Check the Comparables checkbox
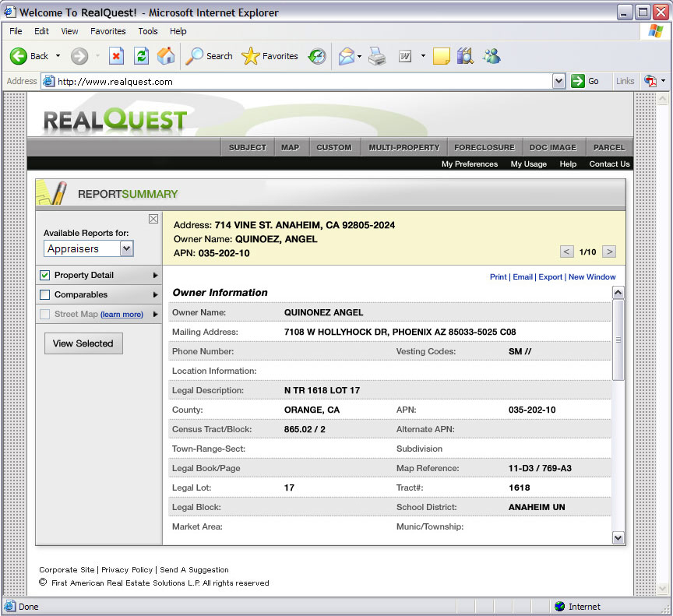This screenshot has width=673, height=616. 44,294
